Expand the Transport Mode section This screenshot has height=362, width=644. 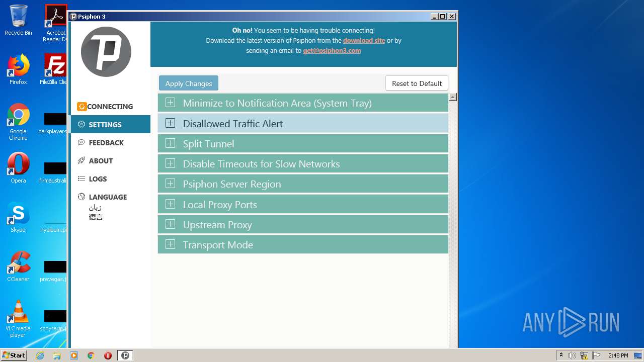303,244
